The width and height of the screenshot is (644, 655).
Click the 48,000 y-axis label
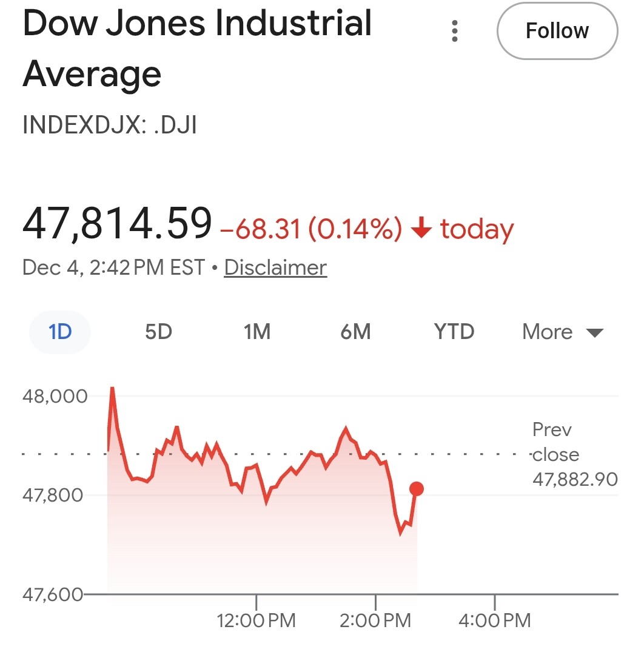(x=55, y=396)
